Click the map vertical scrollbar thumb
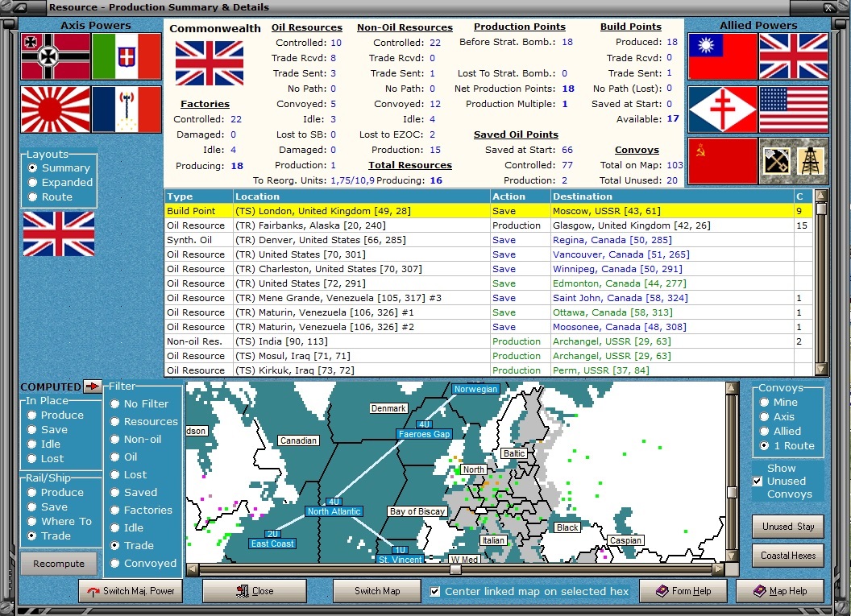 click(x=732, y=492)
